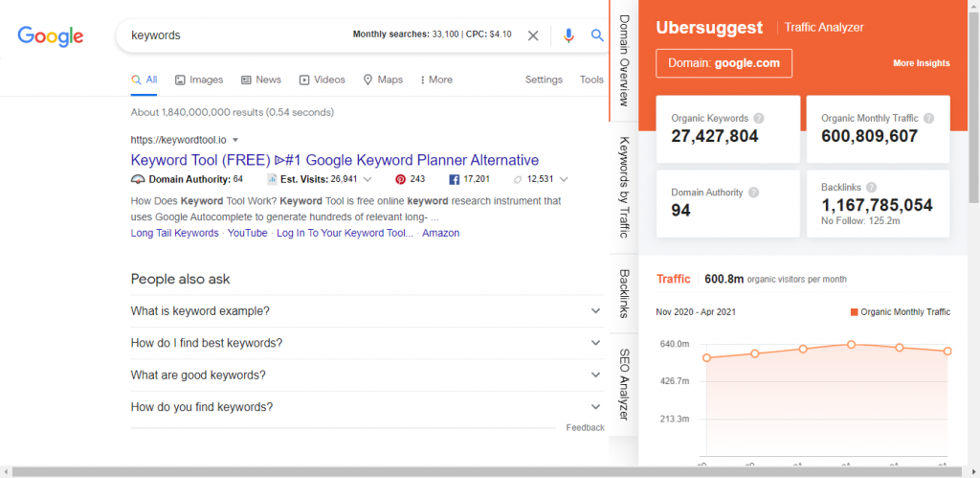The width and height of the screenshot is (980, 478).
Task: Expand "What are good keywords?" question
Action: [x=367, y=375]
